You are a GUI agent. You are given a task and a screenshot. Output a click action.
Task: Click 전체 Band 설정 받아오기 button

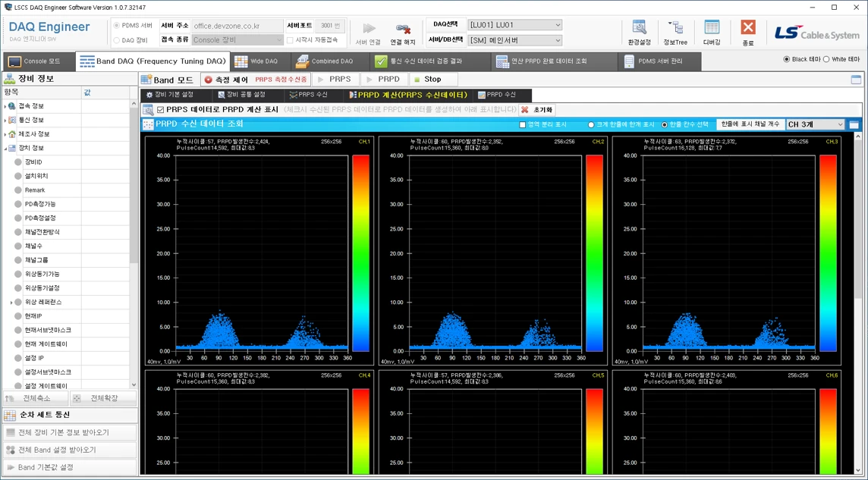(69, 450)
